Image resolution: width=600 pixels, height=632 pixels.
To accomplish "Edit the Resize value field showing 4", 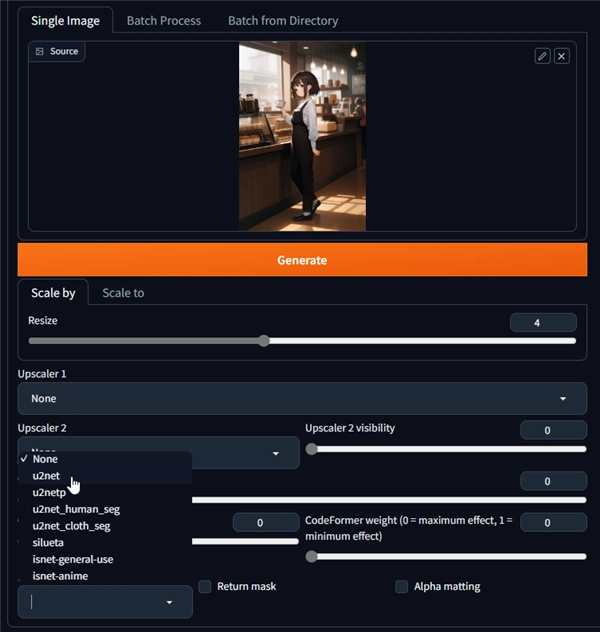I will 543,322.
